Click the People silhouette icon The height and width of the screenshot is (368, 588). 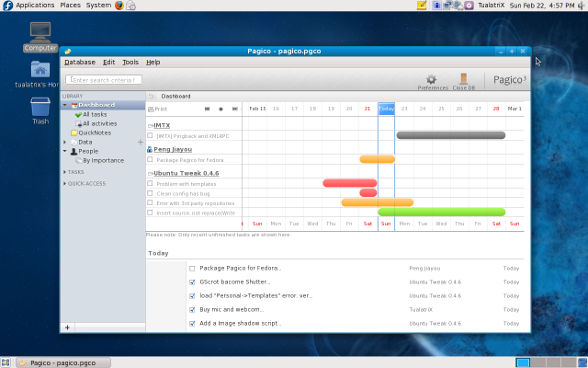(73, 151)
